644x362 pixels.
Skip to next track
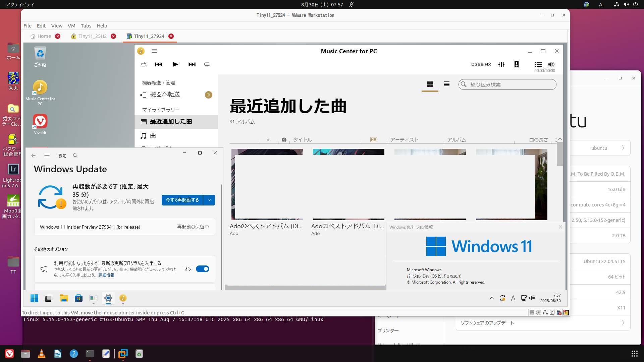(x=192, y=64)
